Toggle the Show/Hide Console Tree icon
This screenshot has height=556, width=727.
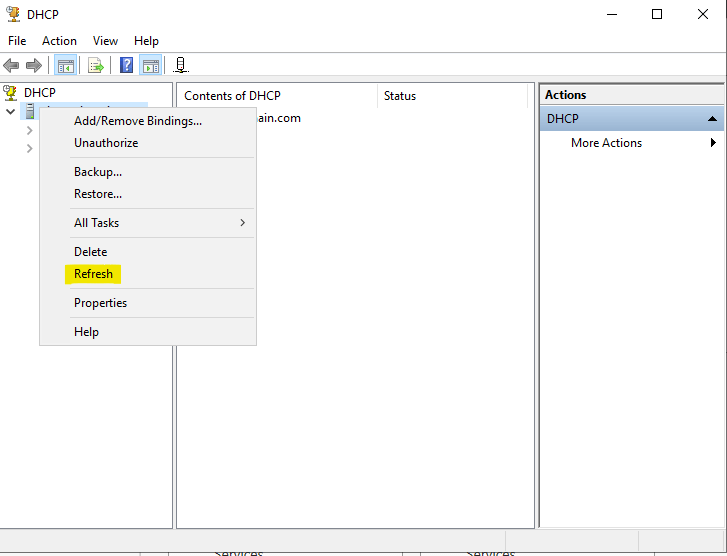pyautogui.click(x=65, y=66)
